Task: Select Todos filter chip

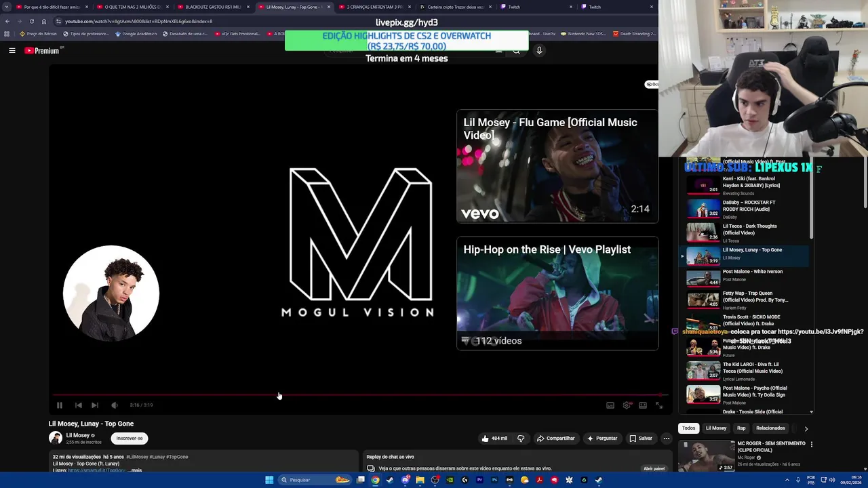Action: [x=688, y=428]
